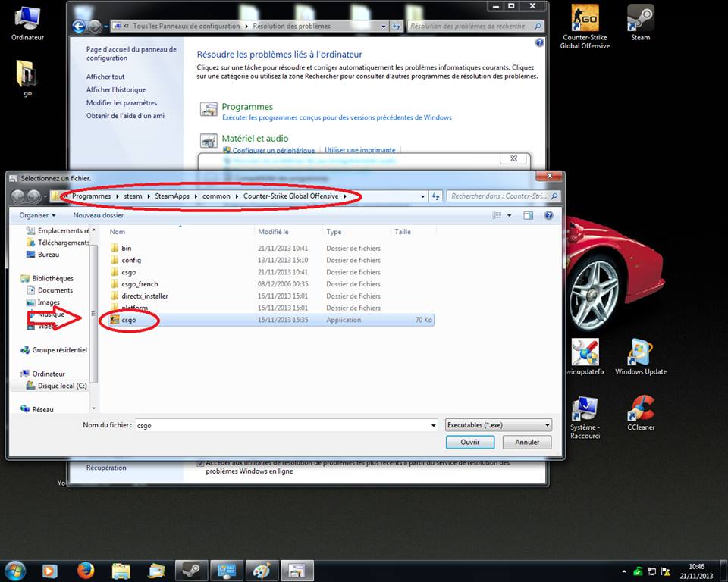
Task: Select 'Programmes' in the breadcrumb path
Action: click(92, 196)
